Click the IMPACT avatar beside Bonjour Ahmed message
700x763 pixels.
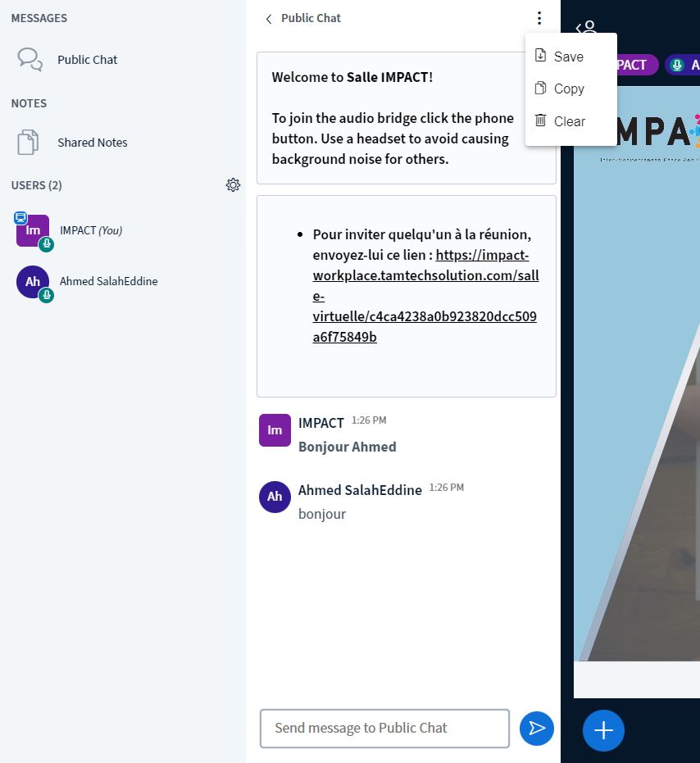(275, 430)
